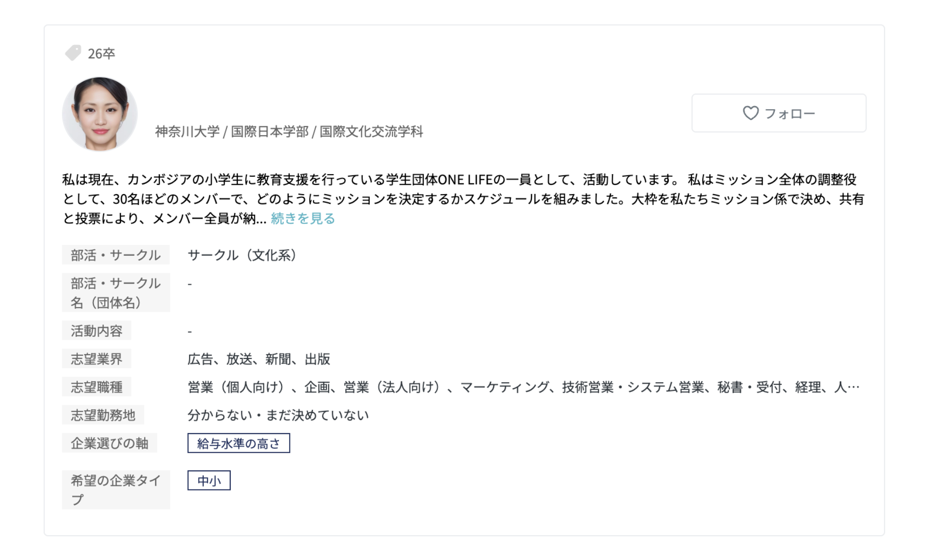
Task: Click the 活動内容 field label
Action: point(96,331)
